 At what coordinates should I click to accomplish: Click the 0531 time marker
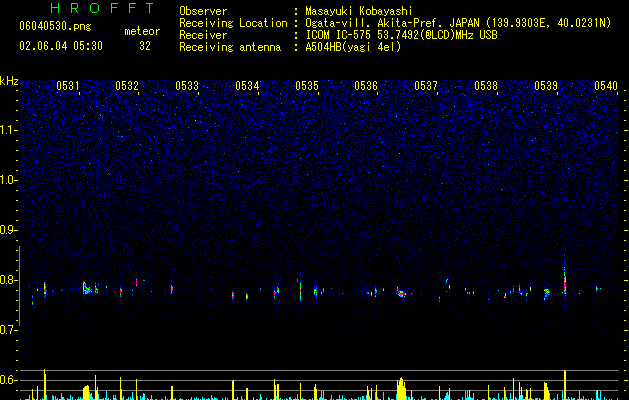pos(68,86)
